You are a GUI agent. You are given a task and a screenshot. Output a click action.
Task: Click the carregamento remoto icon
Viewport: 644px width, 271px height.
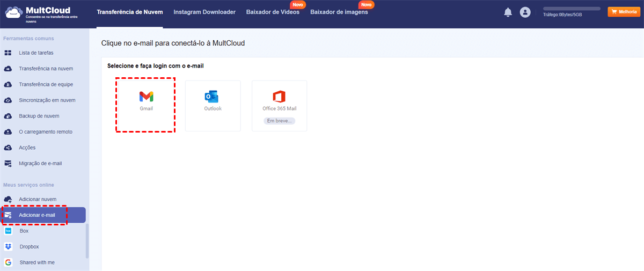pyautogui.click(x=8, y=131)
